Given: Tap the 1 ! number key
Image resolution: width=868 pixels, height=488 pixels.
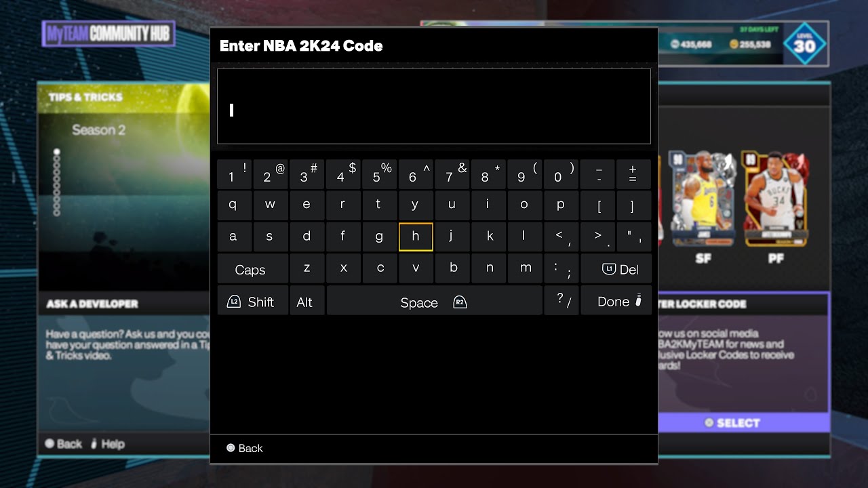Looking at the screenshot, I should 234,174.
